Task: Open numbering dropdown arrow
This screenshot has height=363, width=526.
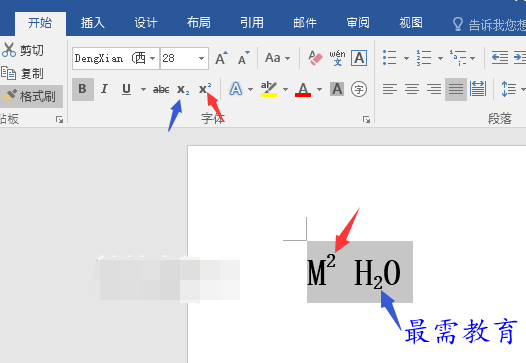Action: coord(440,58)
